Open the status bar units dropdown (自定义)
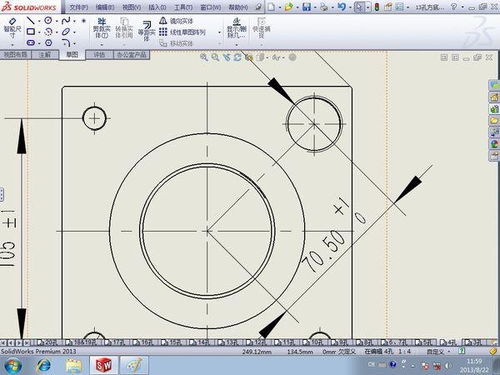The image size is (500, 375). click(x=438, y=351)
